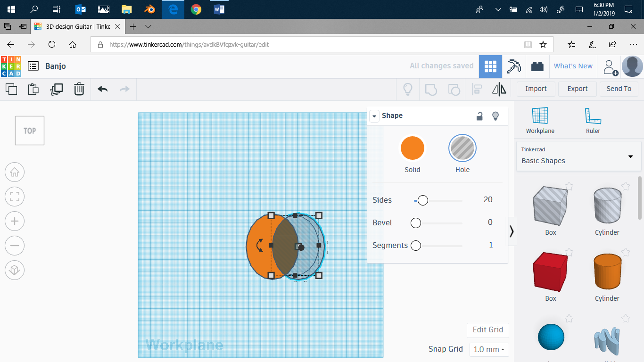Set shape to Hole
Image resolution: width=644 pixels, height=362 pixels.
point(462,148)
